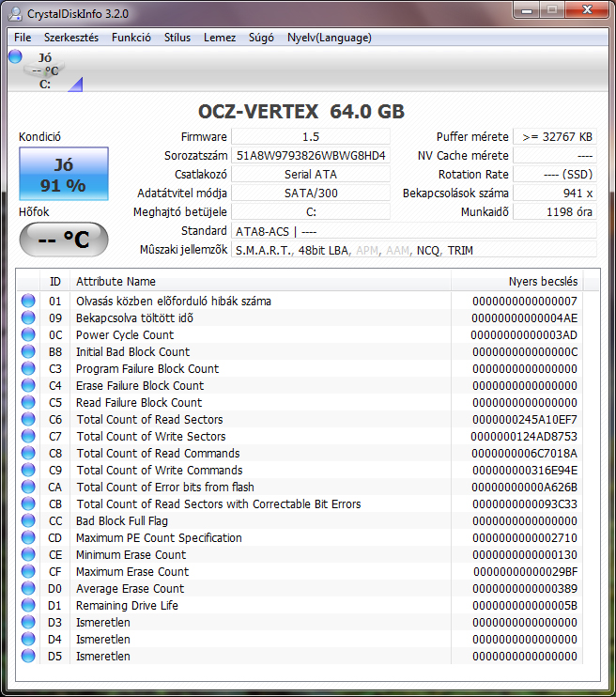Image resolution: width=616 pixels, height=697 pixels.
Task: Click status orb for Program Failure Block Count
Action: pyautogui.click(x=28, y=368)
